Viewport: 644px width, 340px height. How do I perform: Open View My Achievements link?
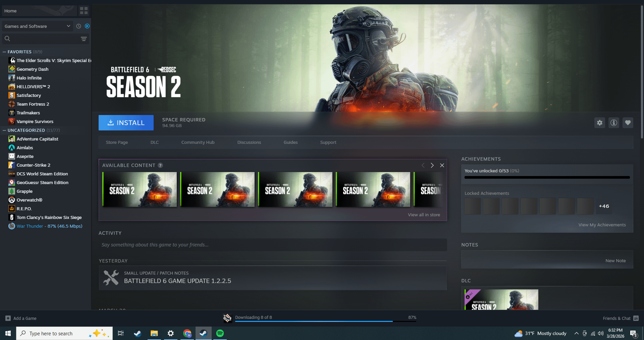coord(602,225)
